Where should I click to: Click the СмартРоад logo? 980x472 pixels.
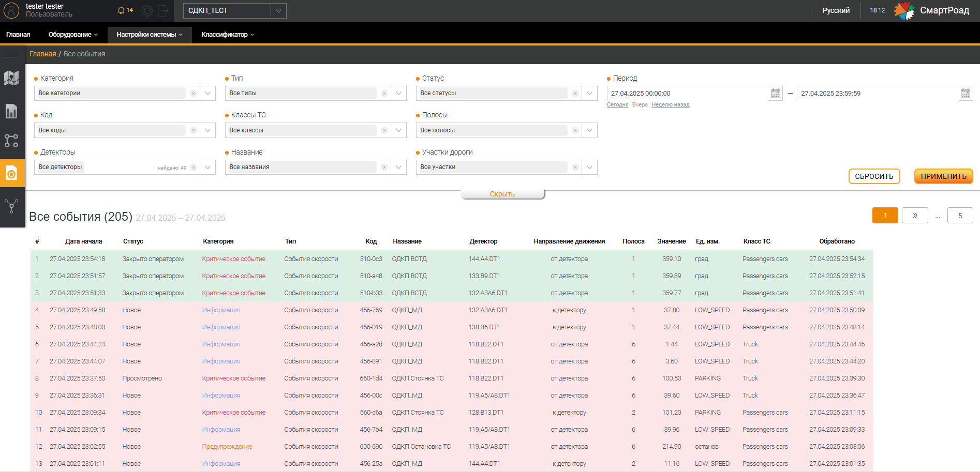pyautogui.click(x=931, y=10)
